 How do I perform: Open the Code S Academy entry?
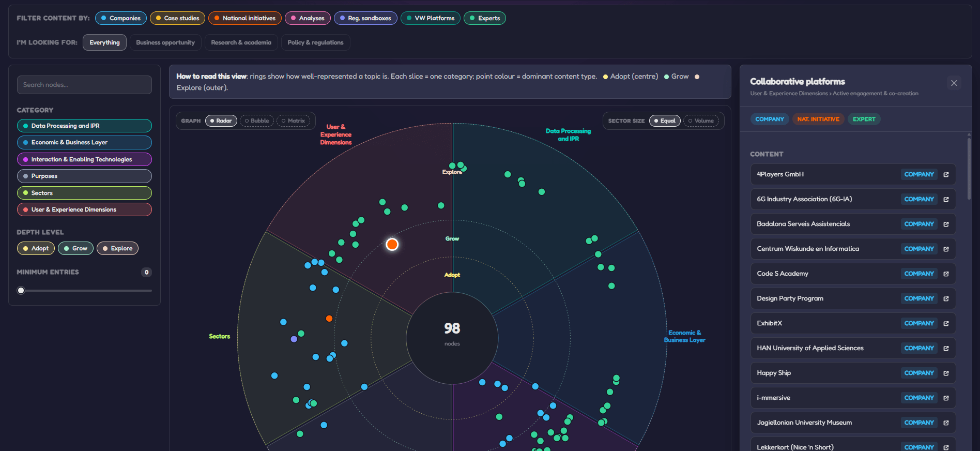click(x=853, y=274)
